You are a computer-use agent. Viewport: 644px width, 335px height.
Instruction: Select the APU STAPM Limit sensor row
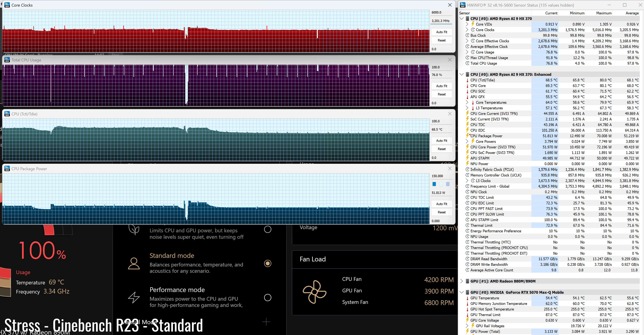pyautogui.click(x=549, y=220)
